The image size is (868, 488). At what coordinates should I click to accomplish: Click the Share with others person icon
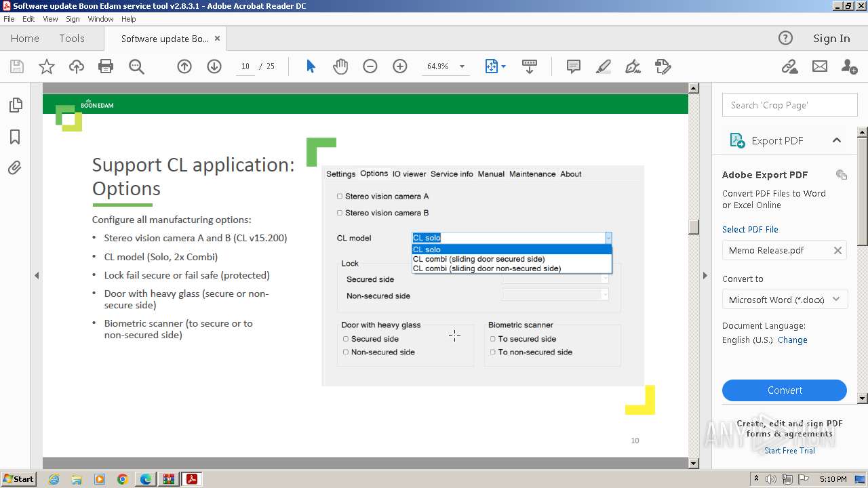click(849, 66)
